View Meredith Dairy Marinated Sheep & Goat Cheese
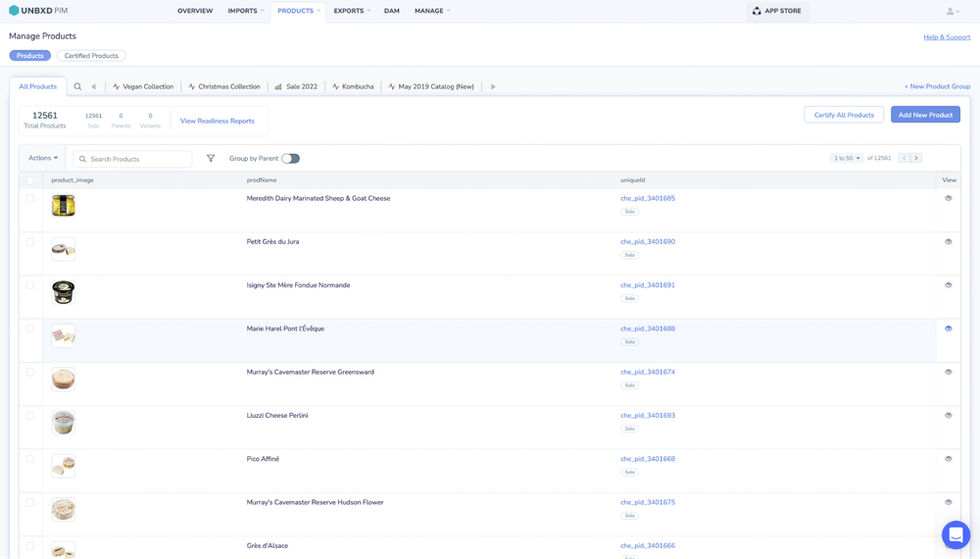 point(948,198)
